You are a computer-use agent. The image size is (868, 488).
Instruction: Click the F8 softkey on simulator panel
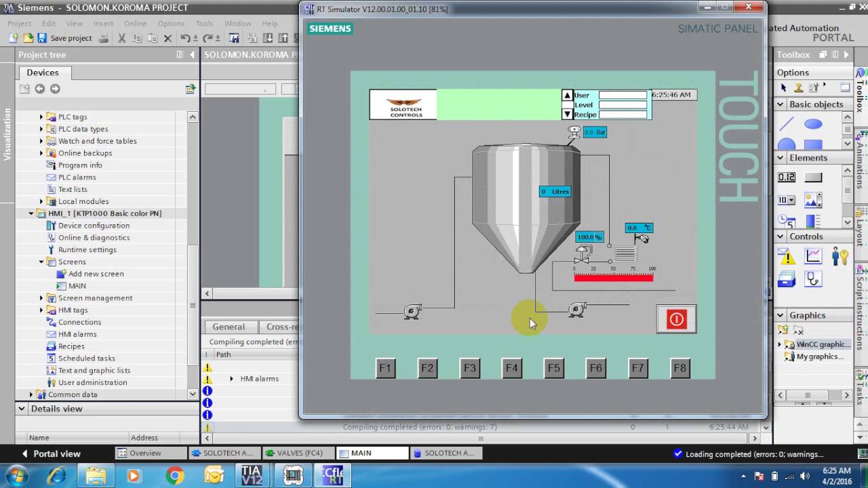click(679, 368)
